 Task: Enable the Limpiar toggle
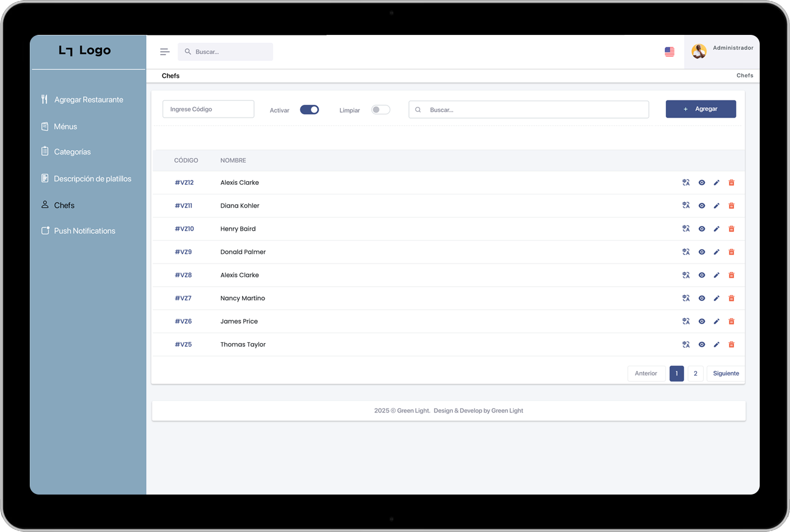point(380,110)
